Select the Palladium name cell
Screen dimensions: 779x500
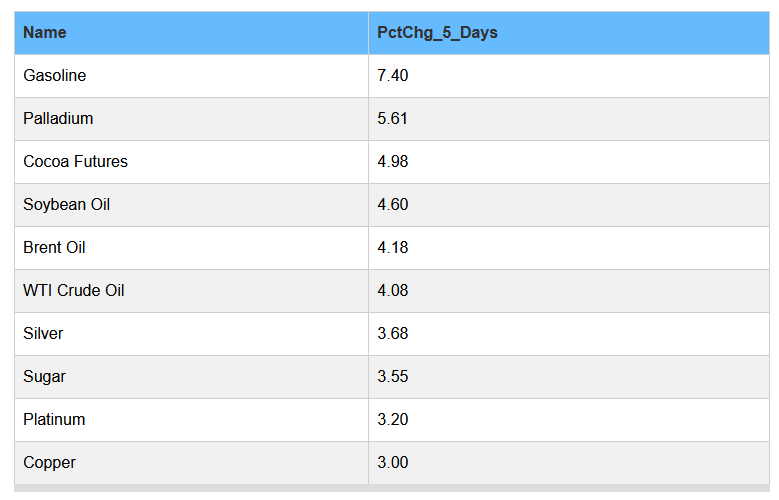[58, 119]
